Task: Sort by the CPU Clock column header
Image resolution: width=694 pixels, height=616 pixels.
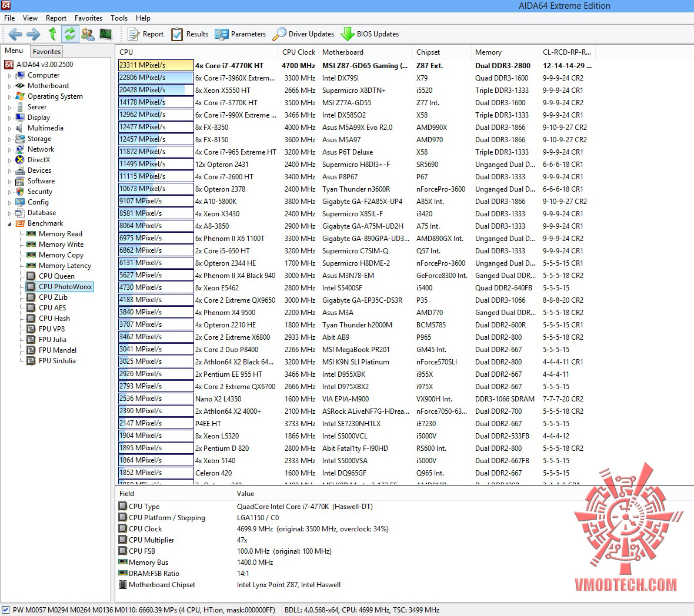Action: click(299, 52)
